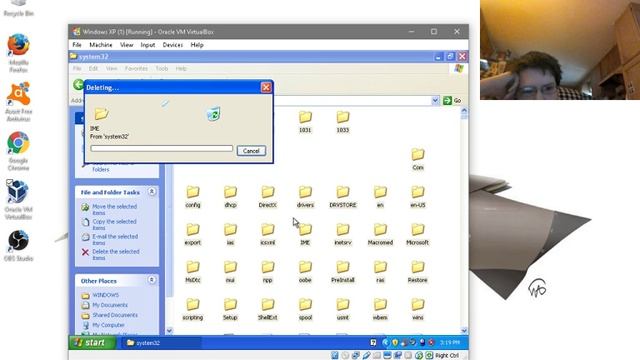The width and height of the screenshot is (640, 360).
Task: Click Right Ctrl host key indicator
Action: click(447, 356)
